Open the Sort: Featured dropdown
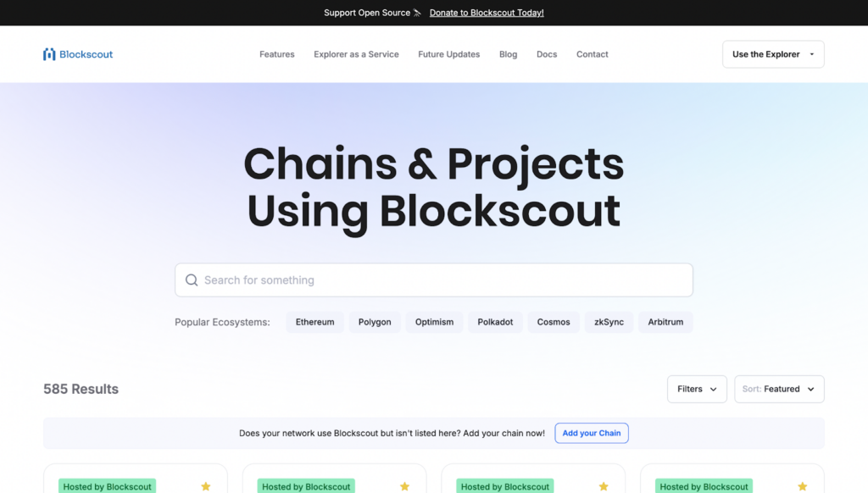The image size is (868, 493). (778, 389)
